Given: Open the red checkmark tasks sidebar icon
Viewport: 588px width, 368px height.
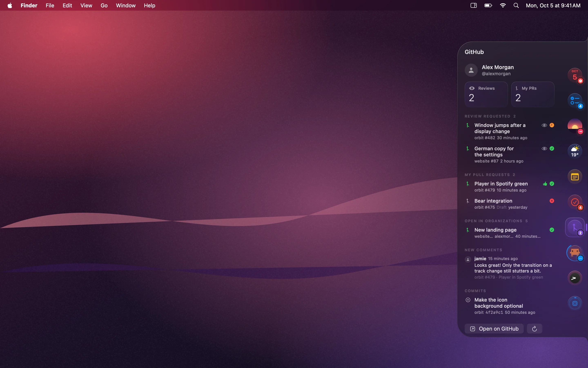Looking at the screenshot, I should pyautogui.click(x=575, y=202).
